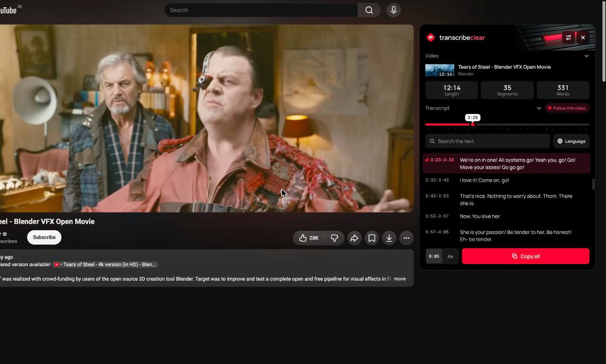This screenshot has height=364, width=606.
Task: Dislike the video with thumbs down
Action: pos(334,238)
